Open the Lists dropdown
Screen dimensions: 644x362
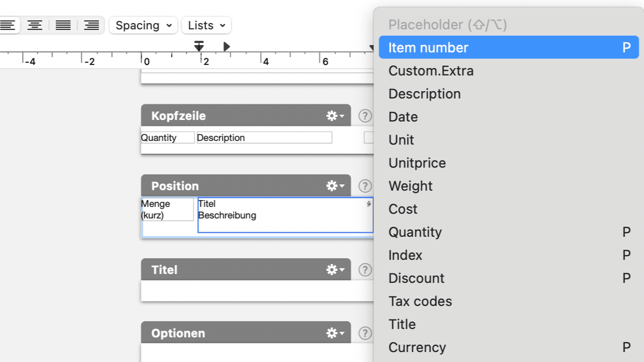[x=207, y=25]
